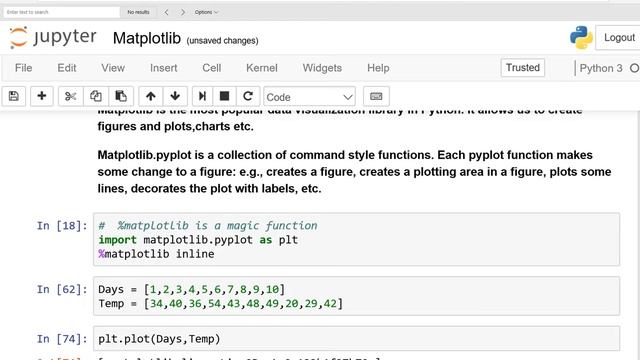Open the Insert menu
The image size is (640, 360).
[x=164, y=68]
